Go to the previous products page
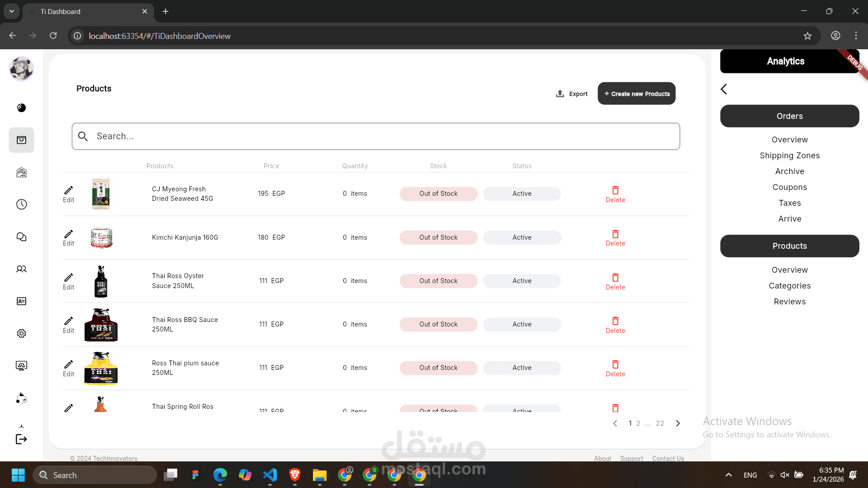This screenshot has height=488, width=868. pyautogui.click(x=615, y=423)
